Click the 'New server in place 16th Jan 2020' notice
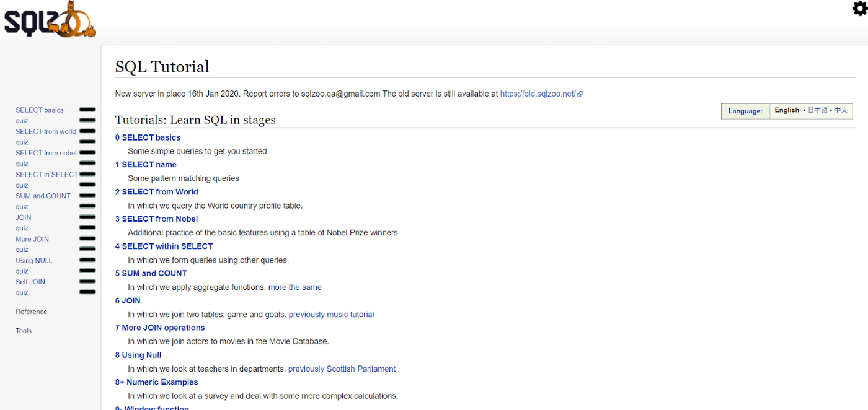The image size is (868, 410). [177, 94]
